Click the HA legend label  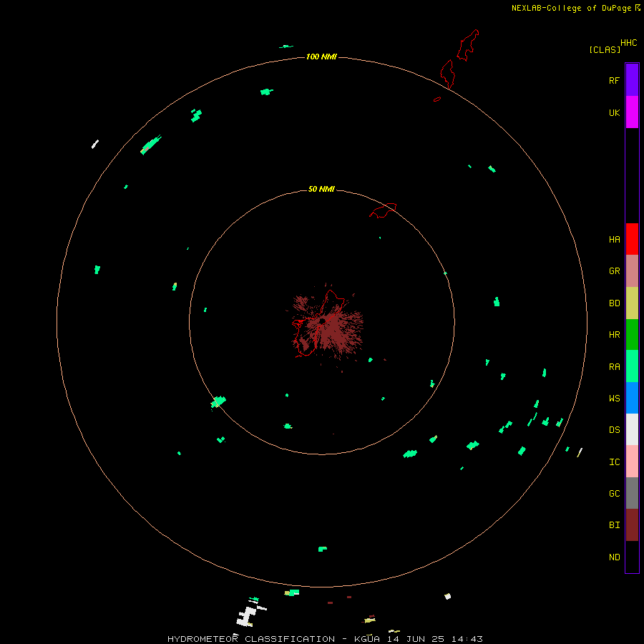click(x=614, y=240)
